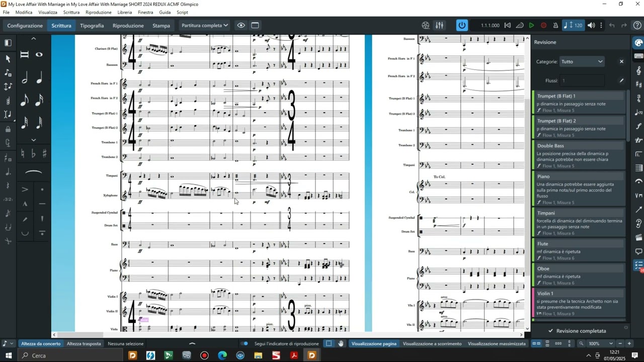This screenshot has width=644, height=362.
Task: Open the File menu
Action: (x=6, y=12)
